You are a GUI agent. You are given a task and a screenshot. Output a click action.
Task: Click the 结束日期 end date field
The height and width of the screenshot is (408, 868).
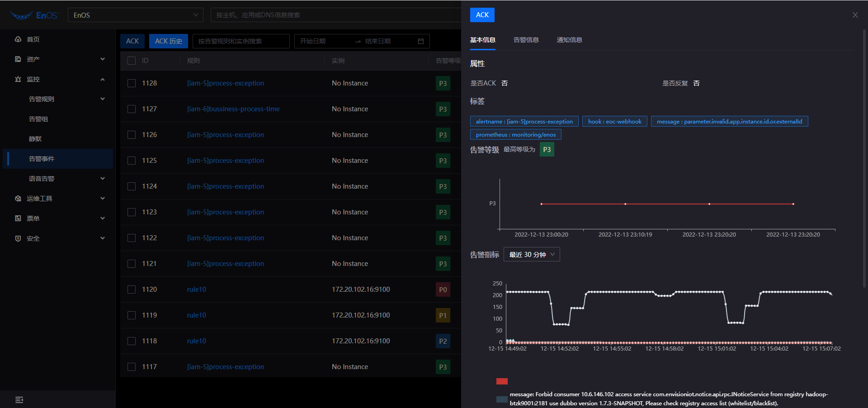click(388, 41)
